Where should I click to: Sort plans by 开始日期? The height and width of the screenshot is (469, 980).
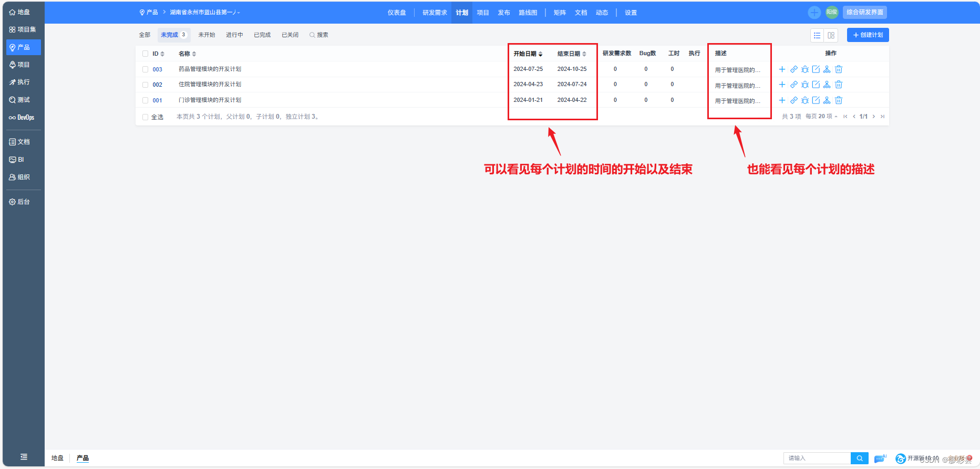[x=528, y=54]
